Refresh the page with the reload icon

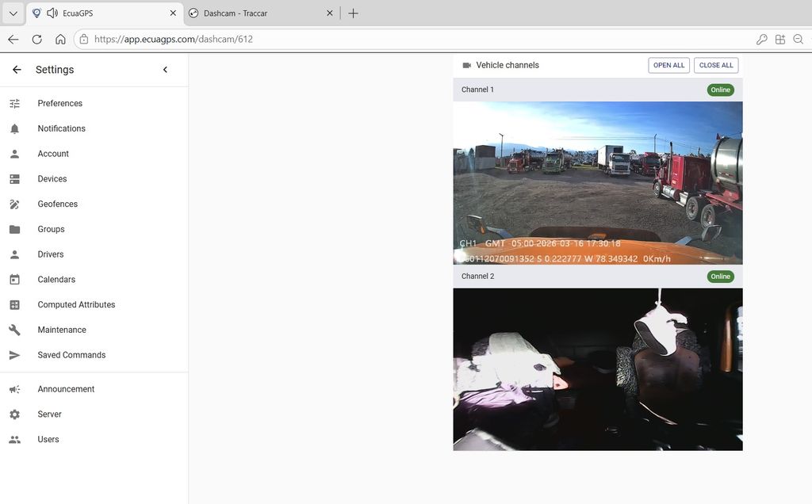[37, 38]
